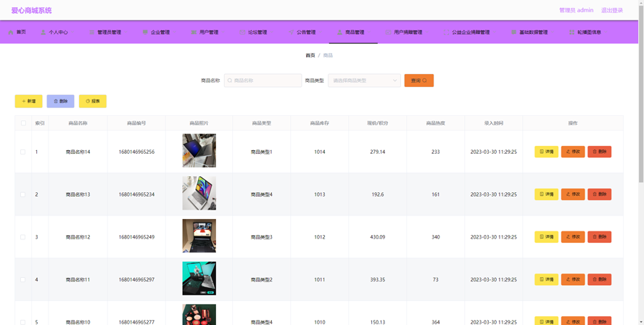
Task: Click the price value 430.09
Action: coord(377,237)
